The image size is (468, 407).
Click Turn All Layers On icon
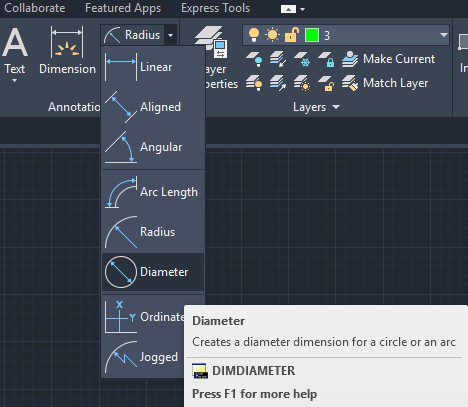[254, 83]
